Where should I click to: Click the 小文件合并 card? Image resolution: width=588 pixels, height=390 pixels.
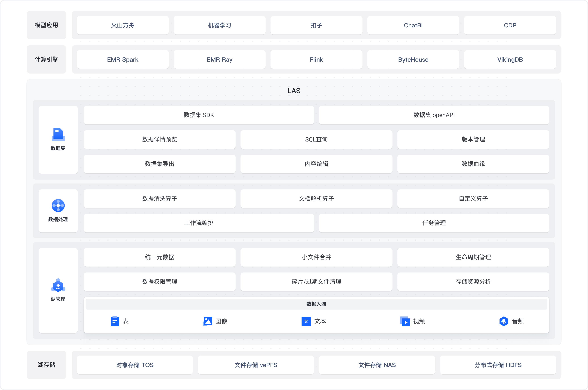tap(316, 257)
